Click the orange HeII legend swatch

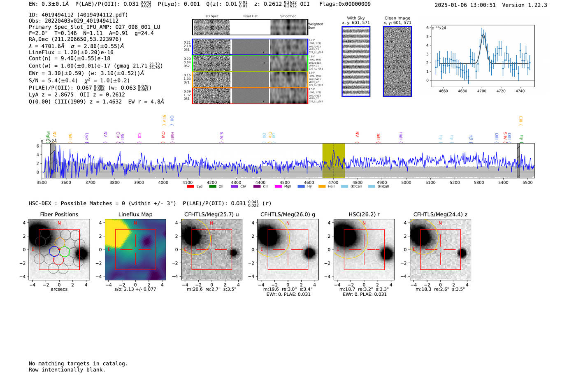[322, 187]
